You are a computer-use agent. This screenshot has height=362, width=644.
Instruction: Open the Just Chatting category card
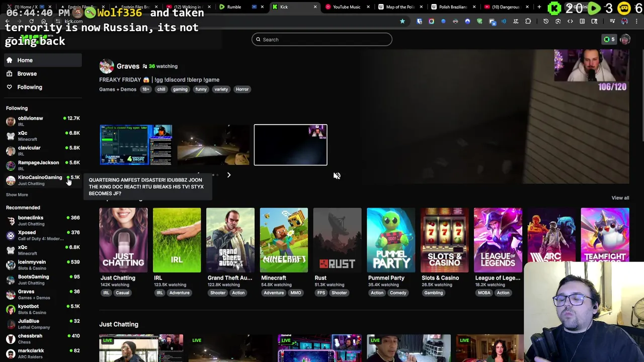point(123,240)
